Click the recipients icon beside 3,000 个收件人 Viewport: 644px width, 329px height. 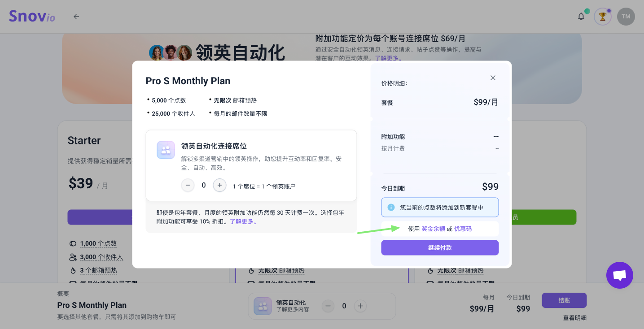[x=73, y=257]
